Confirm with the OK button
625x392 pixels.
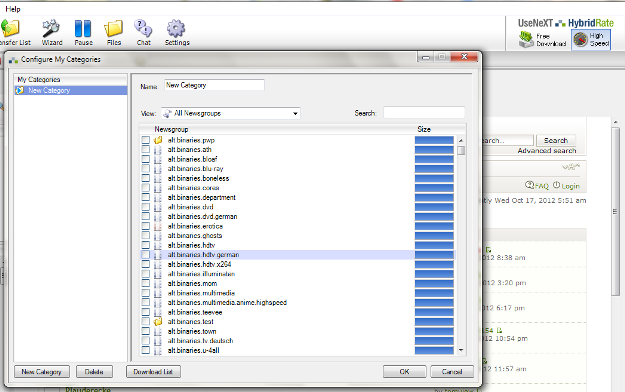[x=404, y=372]
